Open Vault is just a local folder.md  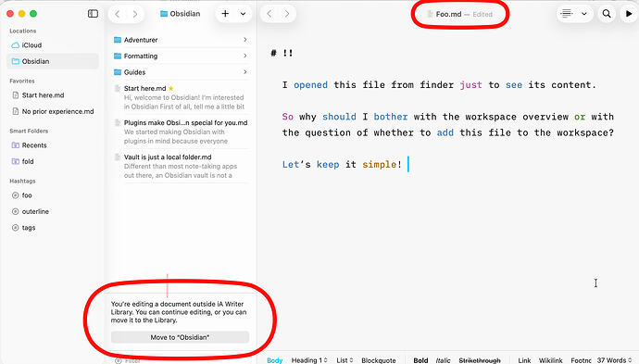[181, 166]
